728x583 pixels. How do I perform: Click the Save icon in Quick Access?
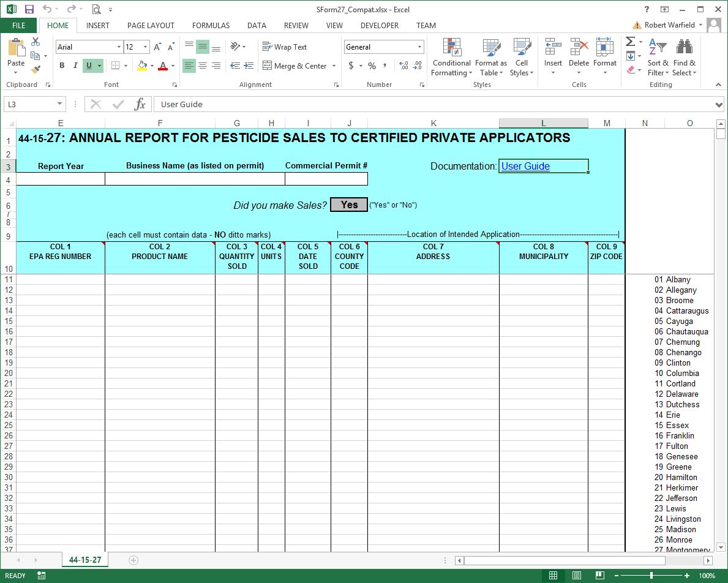29,9
